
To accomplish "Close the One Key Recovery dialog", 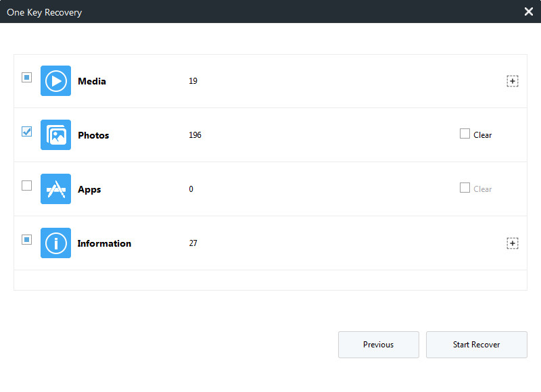I will [x=529, y=11].
